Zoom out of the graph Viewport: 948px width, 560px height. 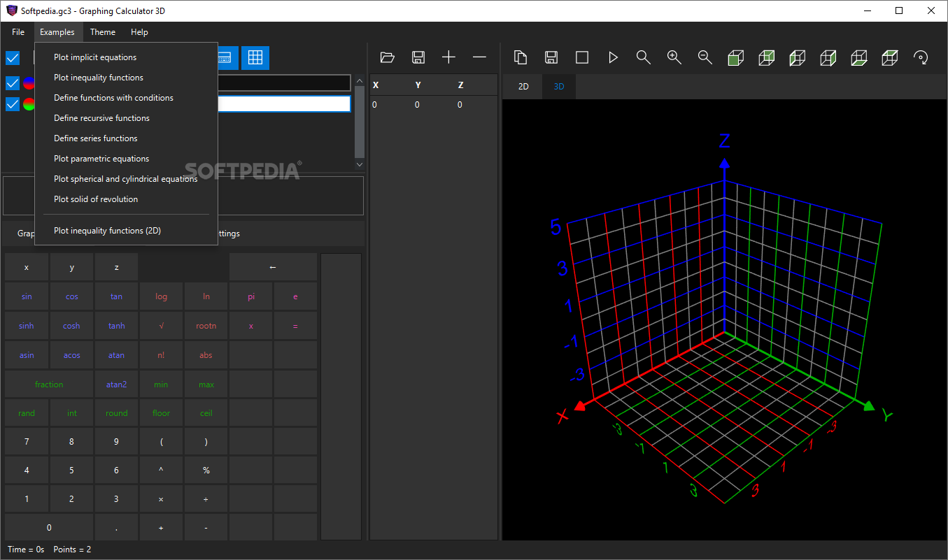click(705, 57)
